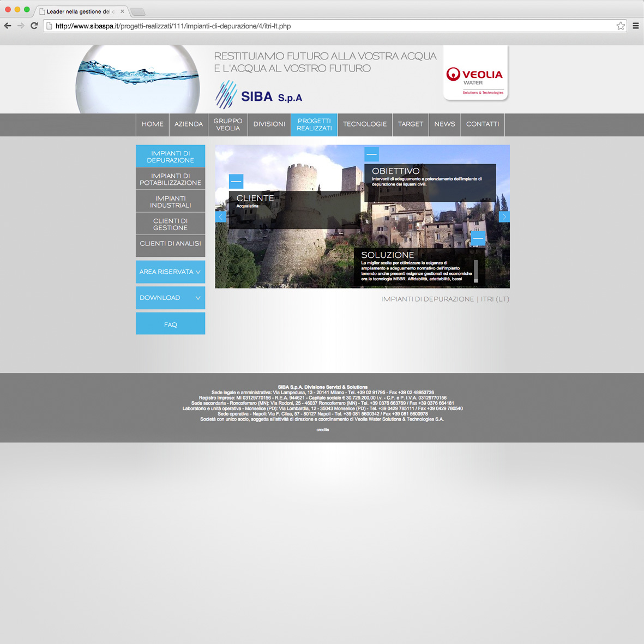
Task: Click the SOLUZIONE text scrollbar
Action: (476, 271)
